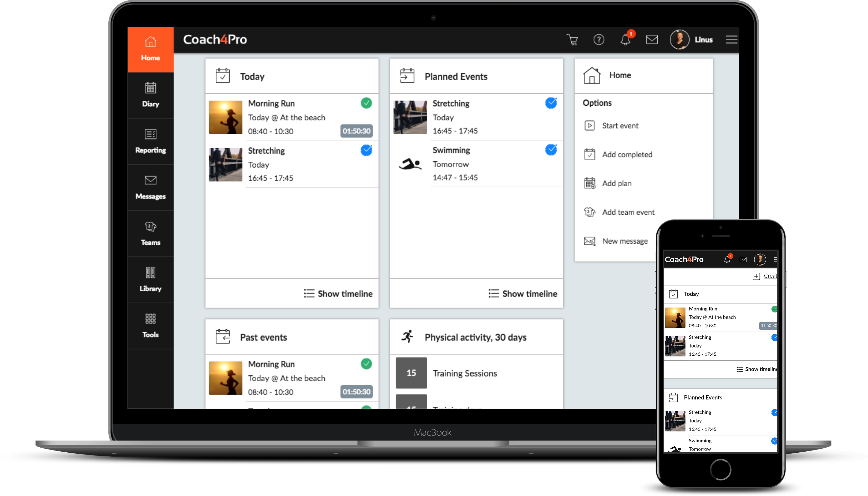868x496 pixels.
Task: Open the shopping cart icon in laptop header
Action: (x=572, y=40)
